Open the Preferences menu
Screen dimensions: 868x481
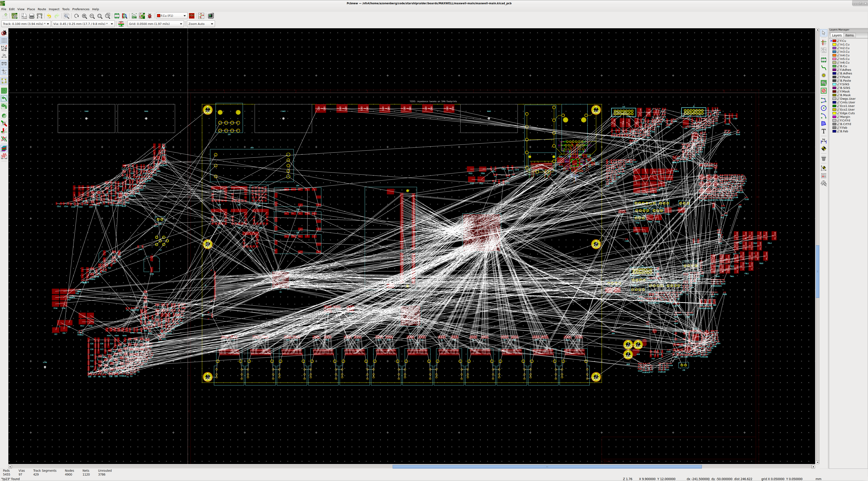pos(81,9)
